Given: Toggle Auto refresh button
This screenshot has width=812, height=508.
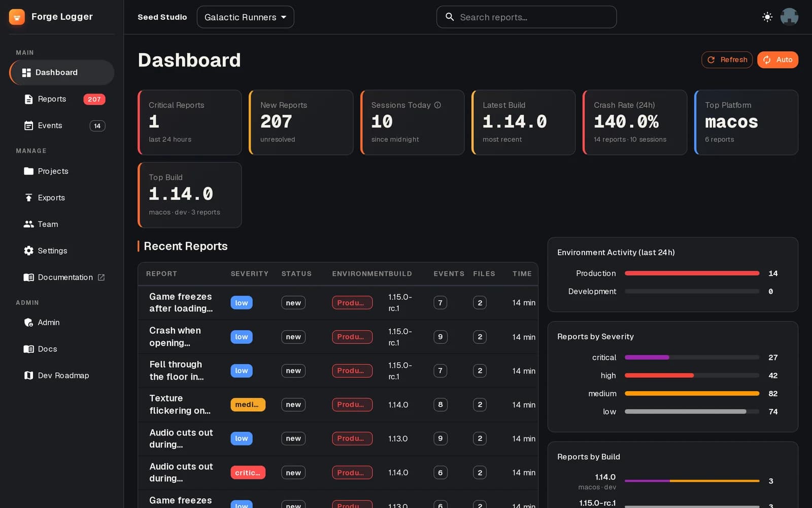Looking at the screenshot, I should coord(777,59).
